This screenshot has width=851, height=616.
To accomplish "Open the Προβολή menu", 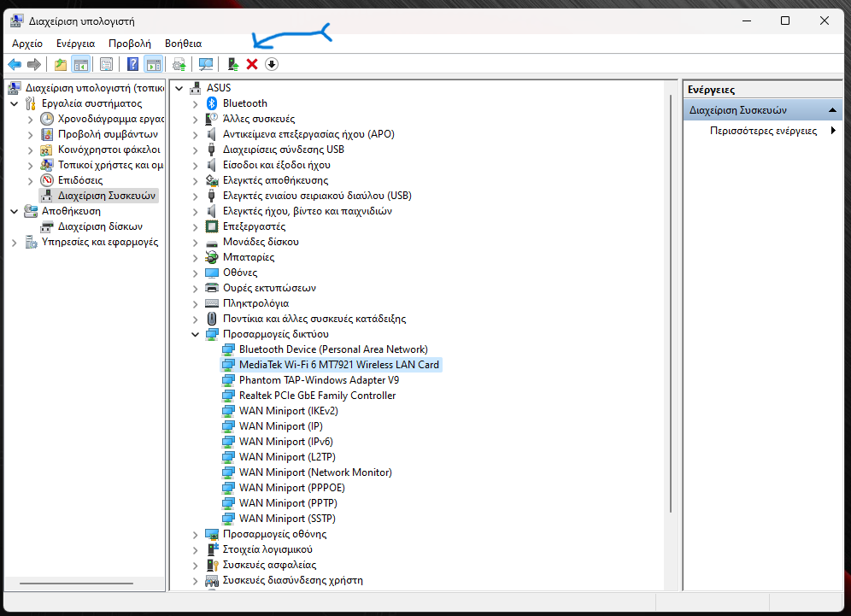I will [130, 44].
